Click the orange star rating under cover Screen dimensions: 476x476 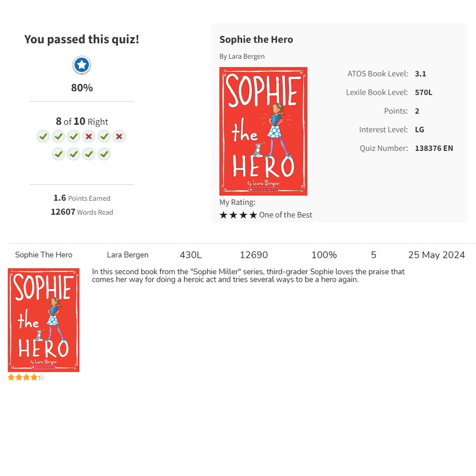pos(27,377)
